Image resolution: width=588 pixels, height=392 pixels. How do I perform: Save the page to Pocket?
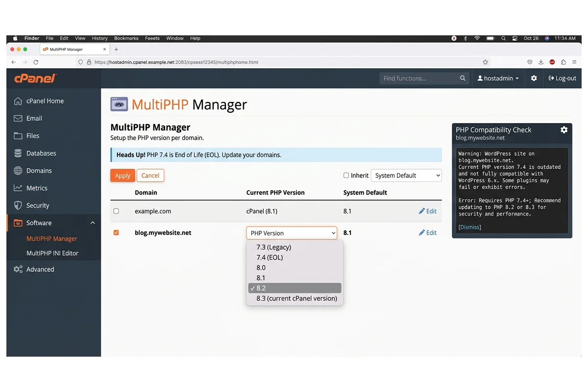(530, 62)
